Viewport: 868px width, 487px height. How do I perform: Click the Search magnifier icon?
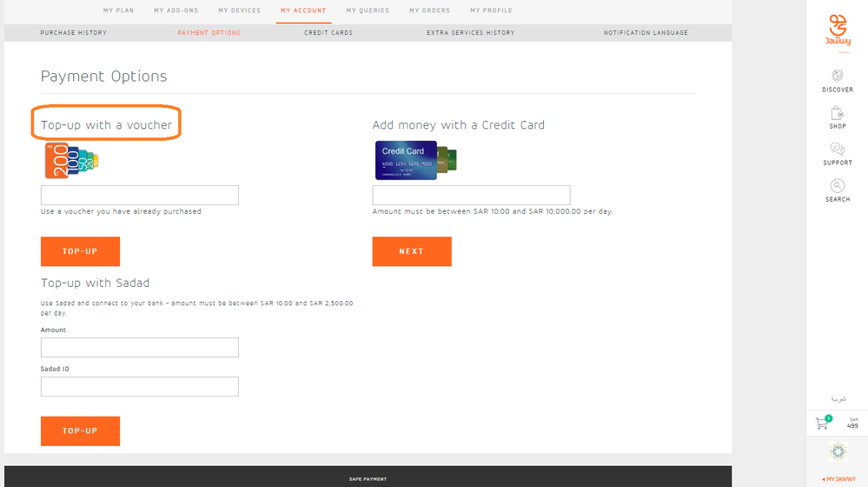coord(838,186)
